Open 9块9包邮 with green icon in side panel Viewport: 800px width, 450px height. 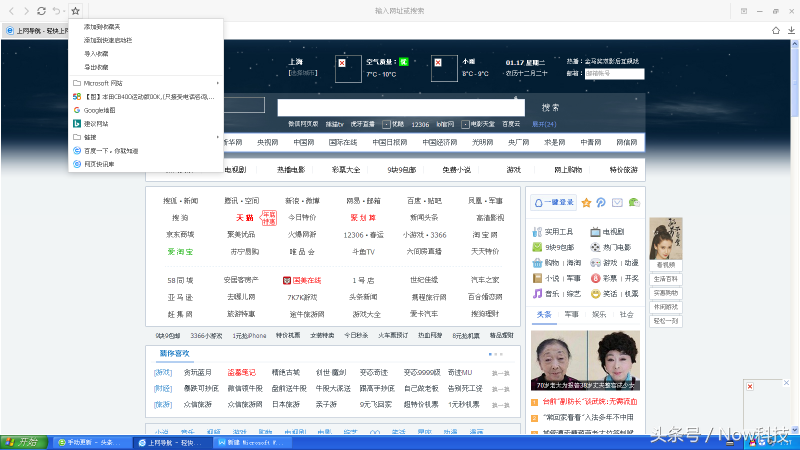click(x=553, y=247)
